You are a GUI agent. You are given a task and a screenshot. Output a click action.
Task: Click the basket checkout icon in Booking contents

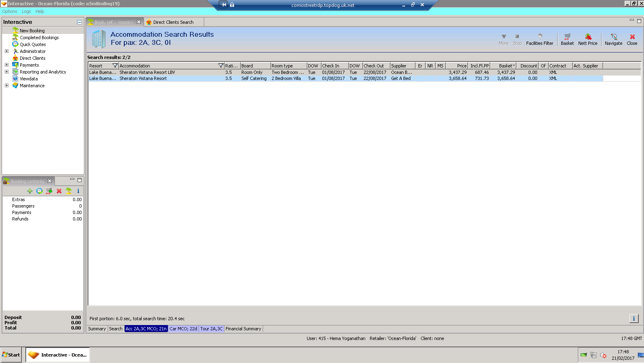pos(49,191)
